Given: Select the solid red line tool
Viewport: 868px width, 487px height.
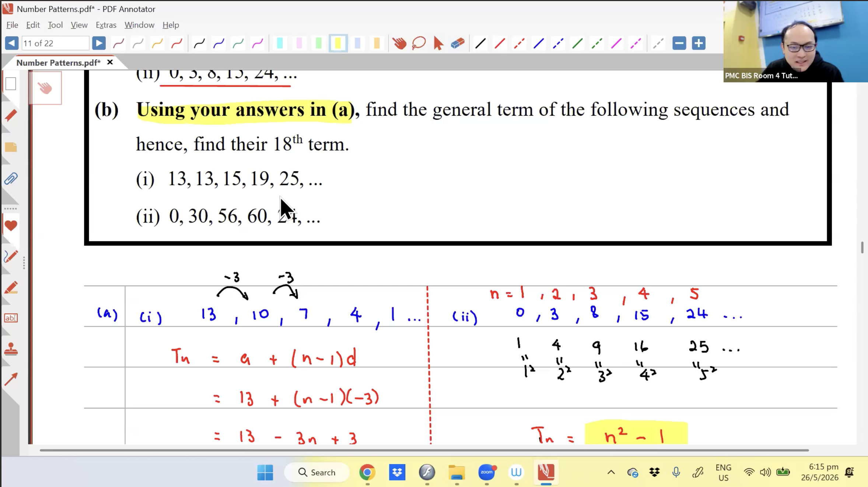Looking at the screenshot, I should 500,43.
